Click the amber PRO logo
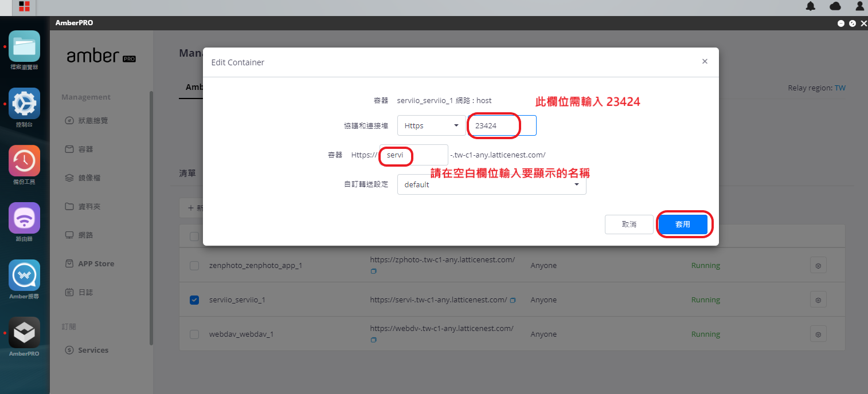This screenshot has width=868, height=394. tap(101, 56)
